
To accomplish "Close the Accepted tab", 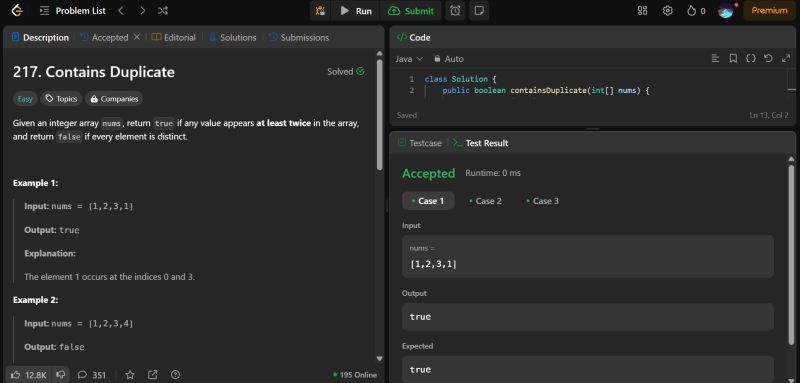I will tap(136, 37).
